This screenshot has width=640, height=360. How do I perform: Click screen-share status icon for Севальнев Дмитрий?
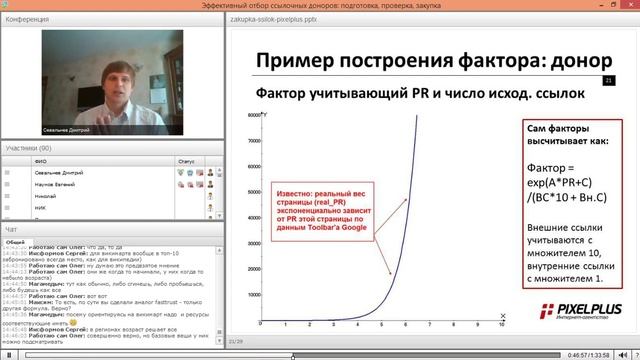pyautogui.click(x=200, y=173)
